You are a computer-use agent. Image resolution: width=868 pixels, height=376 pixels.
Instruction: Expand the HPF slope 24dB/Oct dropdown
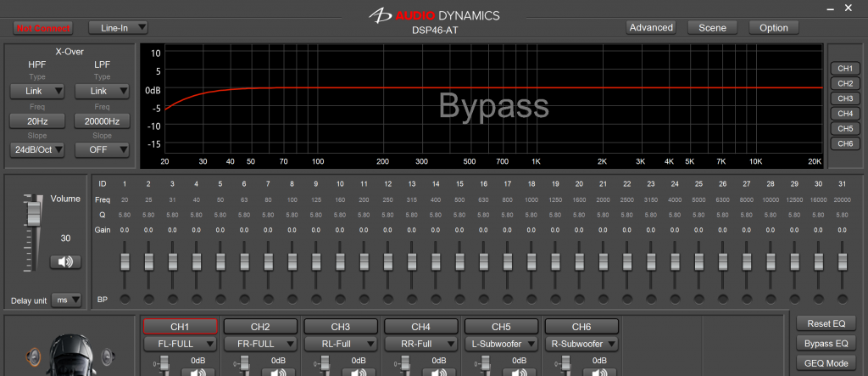36,150
